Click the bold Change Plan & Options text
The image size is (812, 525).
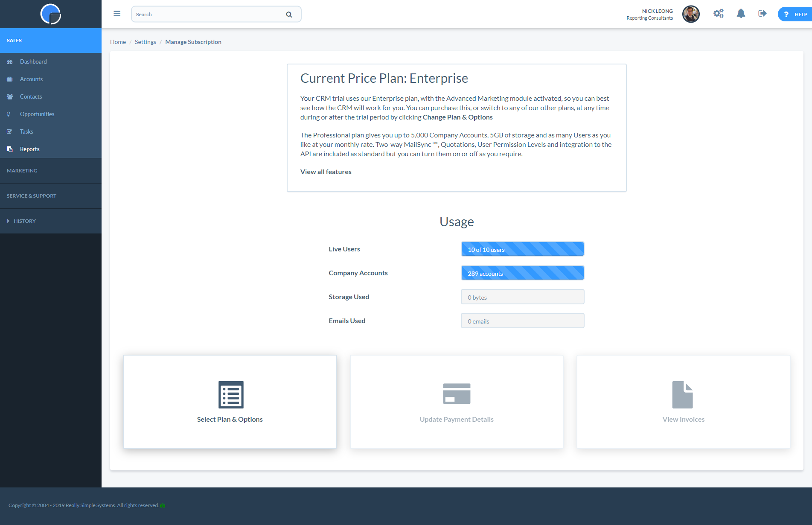pyautogui.click(x=457, y=117)
